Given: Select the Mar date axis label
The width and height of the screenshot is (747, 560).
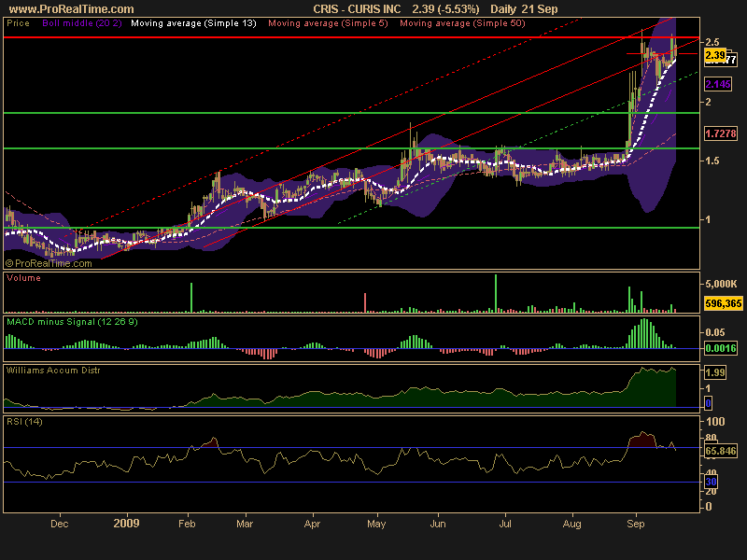Looking at the screenshot, I should click(245, 524).
